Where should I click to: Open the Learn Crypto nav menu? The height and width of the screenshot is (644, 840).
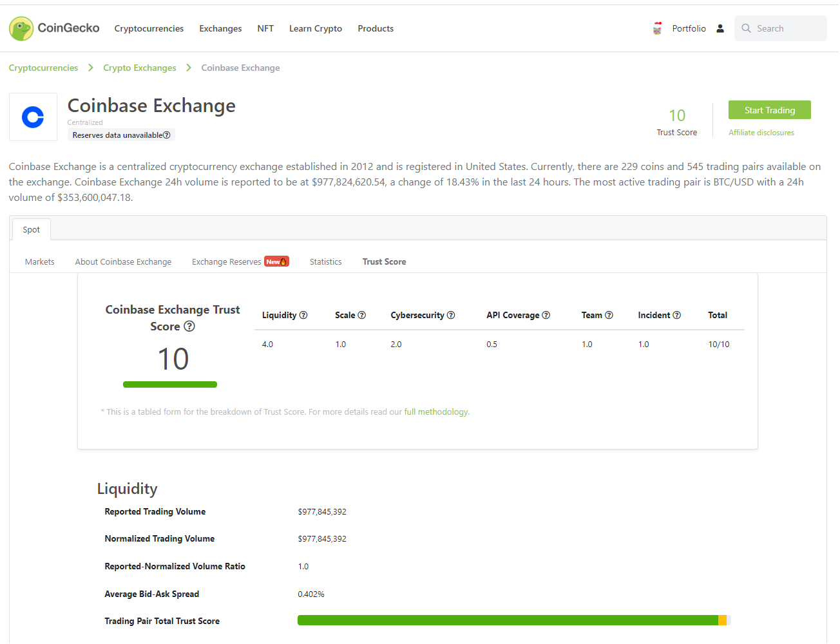(316, 28)
